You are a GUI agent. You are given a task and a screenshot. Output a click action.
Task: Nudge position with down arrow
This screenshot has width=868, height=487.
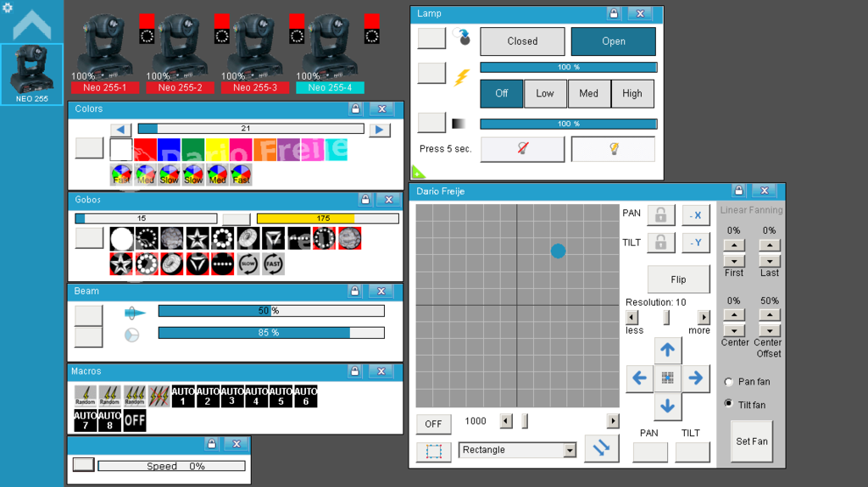[668, 407]
